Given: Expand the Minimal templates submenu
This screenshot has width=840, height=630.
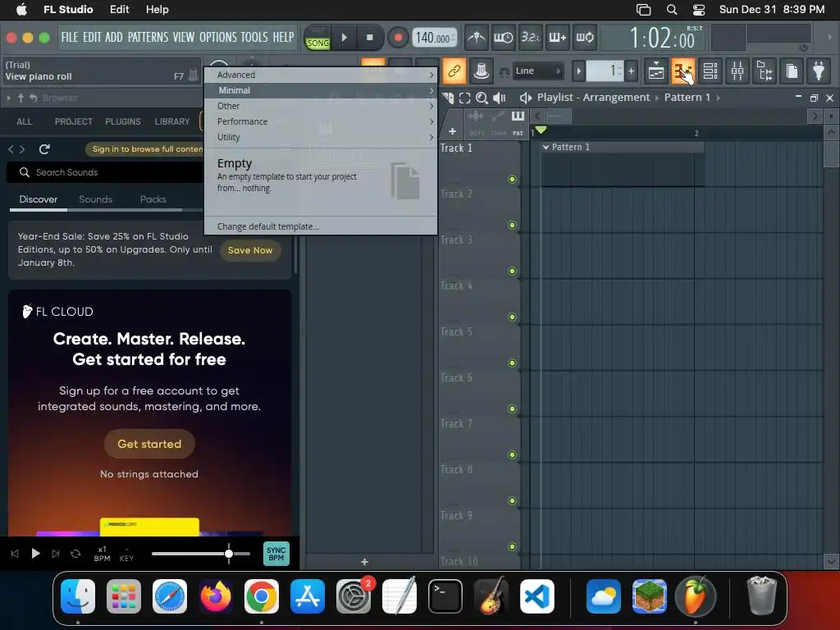Looking at the screenshot, I should 321,90.
